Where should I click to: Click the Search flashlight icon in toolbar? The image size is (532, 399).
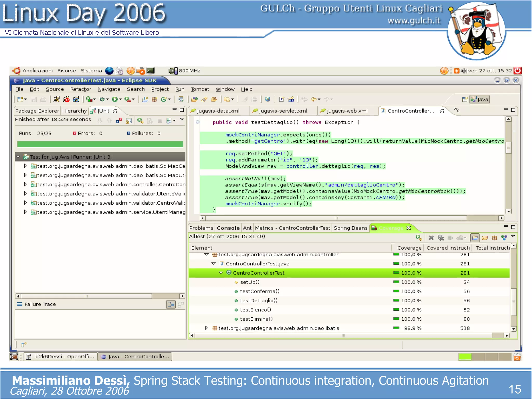(x=204, y=99)
